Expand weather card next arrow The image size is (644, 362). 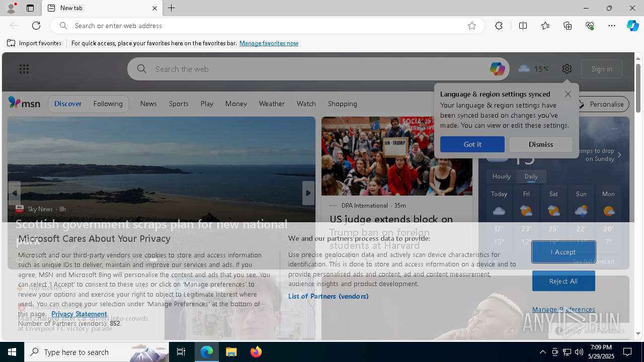pyautogui.click(x=619, y=155)
